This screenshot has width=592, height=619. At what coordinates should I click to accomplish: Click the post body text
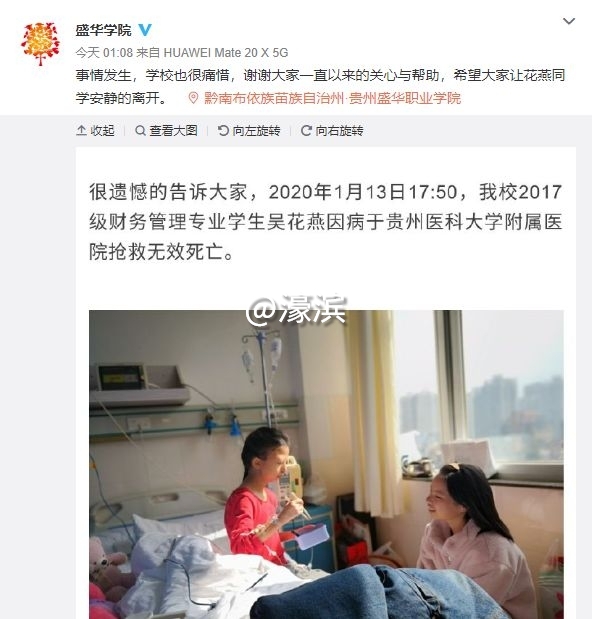coord(320,86)
